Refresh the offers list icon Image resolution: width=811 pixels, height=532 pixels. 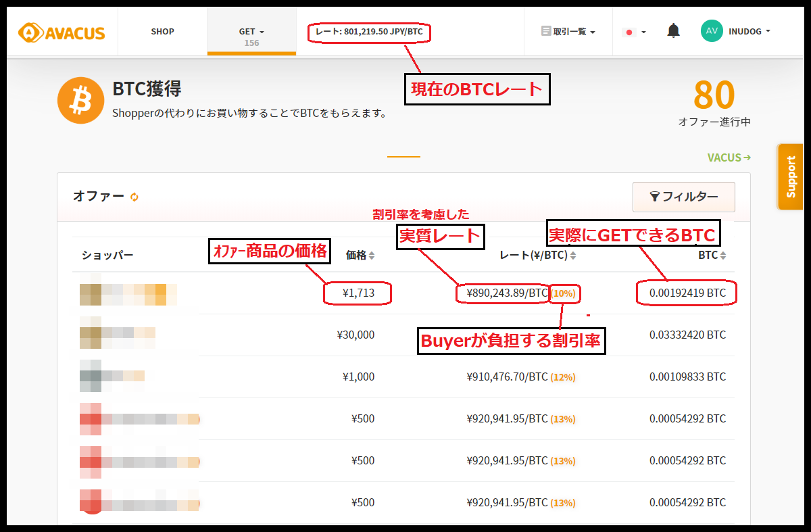[x=134, y=197]
